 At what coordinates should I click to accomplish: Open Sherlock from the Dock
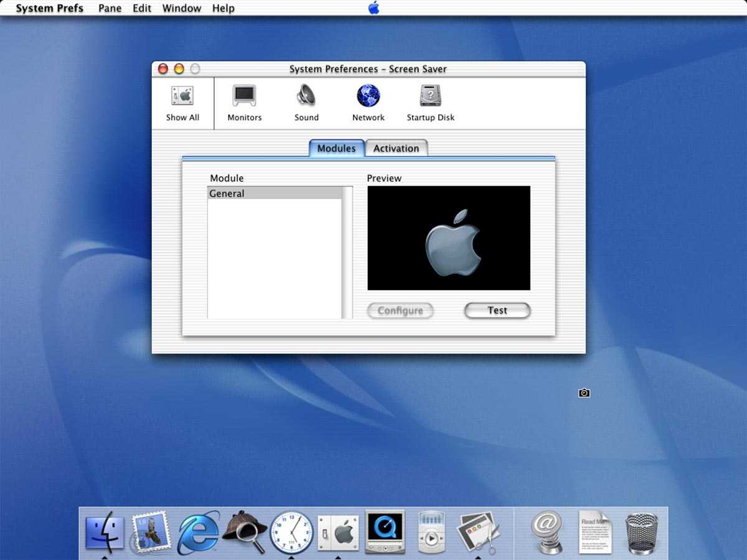tap(245, 533)
